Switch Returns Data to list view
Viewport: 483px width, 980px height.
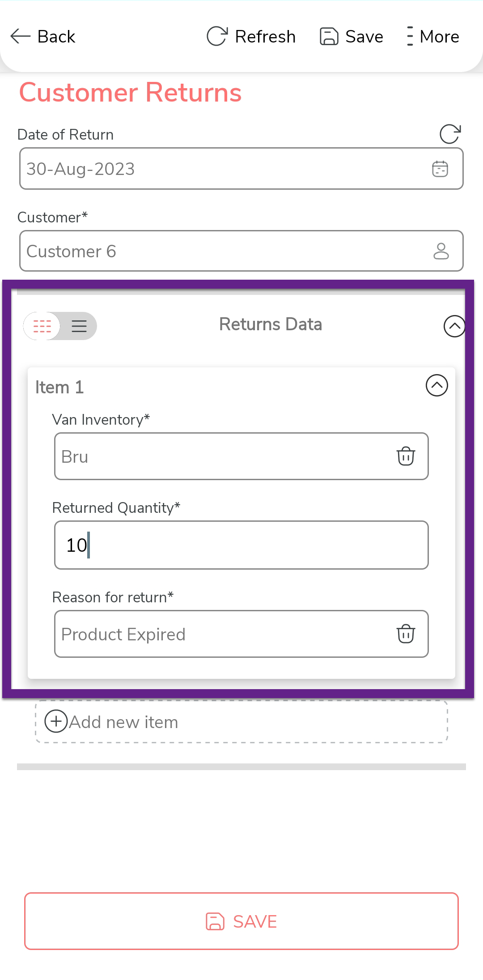coord(79,326)
